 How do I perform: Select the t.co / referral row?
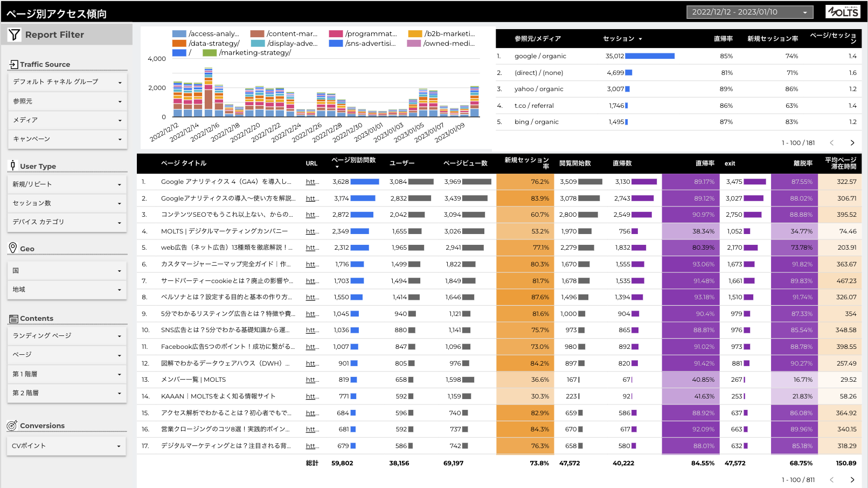point(678,106)
